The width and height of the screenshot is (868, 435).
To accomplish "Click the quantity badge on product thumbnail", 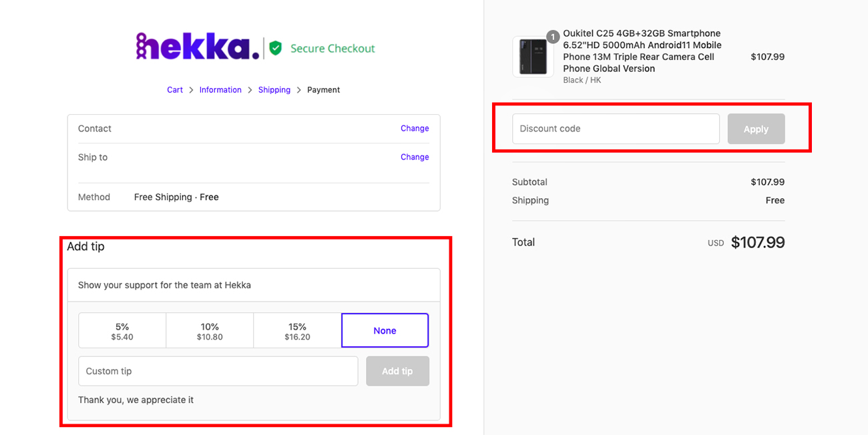I will point(553,37).
